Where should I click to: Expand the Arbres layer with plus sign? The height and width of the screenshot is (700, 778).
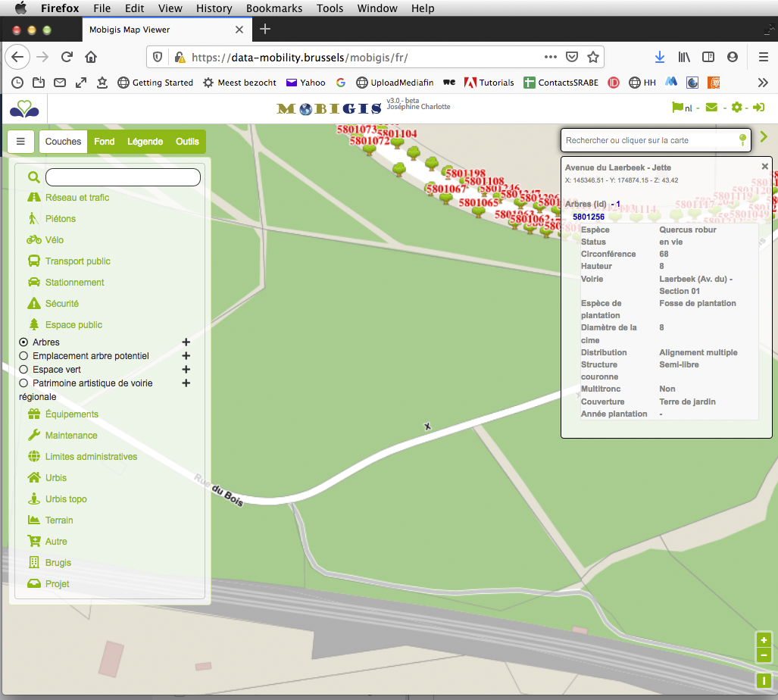pos(186,342)
